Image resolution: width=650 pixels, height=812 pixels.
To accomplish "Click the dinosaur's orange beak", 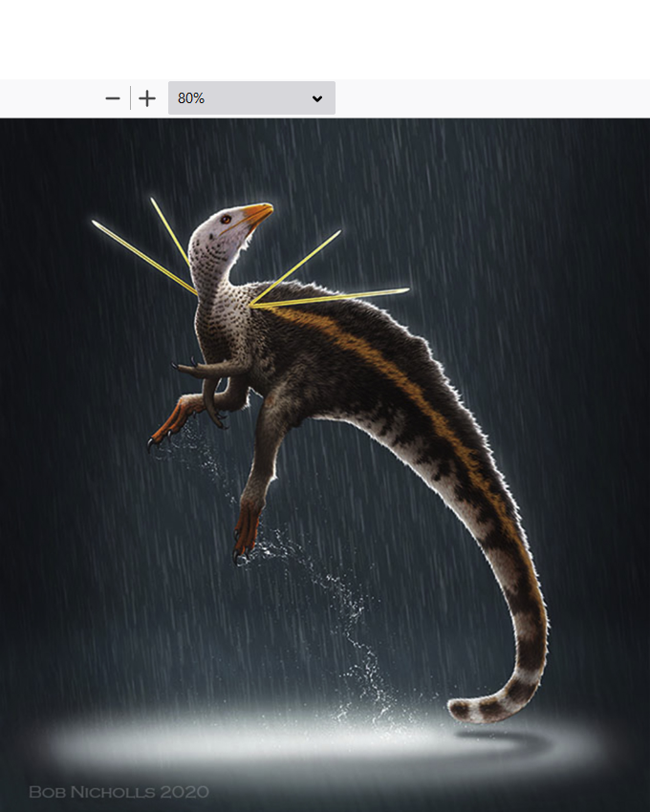I will pyautogui.click(x=258, y=212).
